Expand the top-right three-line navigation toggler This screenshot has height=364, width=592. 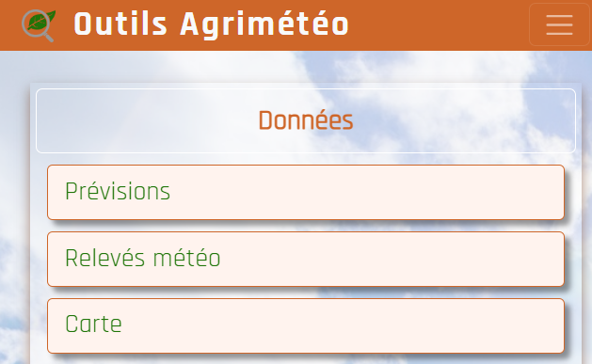coord(559,24)
